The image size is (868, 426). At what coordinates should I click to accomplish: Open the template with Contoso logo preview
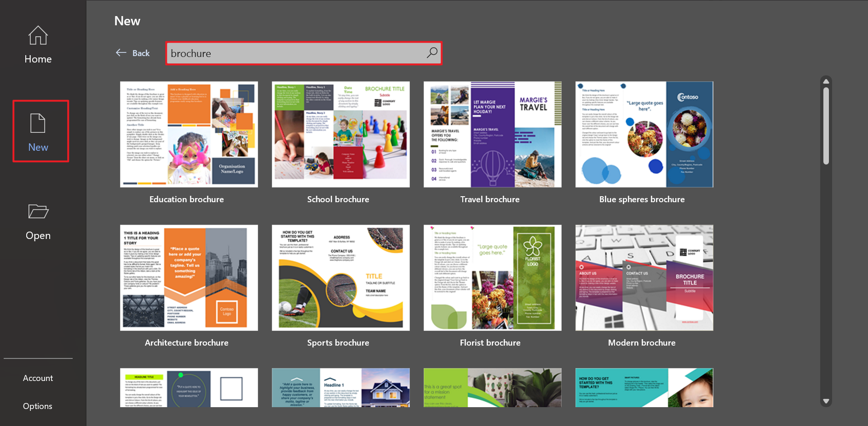[644, 134]
